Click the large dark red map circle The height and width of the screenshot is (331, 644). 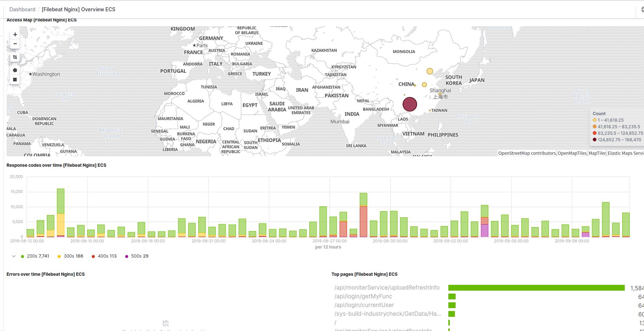pyautogui.click(x=410, y=104)
